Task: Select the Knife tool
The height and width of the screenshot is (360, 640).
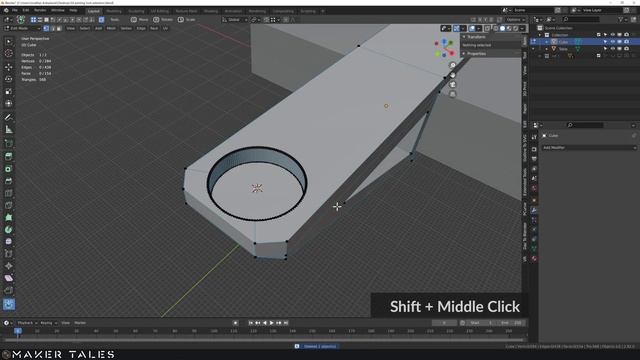Action: pyautogui.click(x=9, y=205)
